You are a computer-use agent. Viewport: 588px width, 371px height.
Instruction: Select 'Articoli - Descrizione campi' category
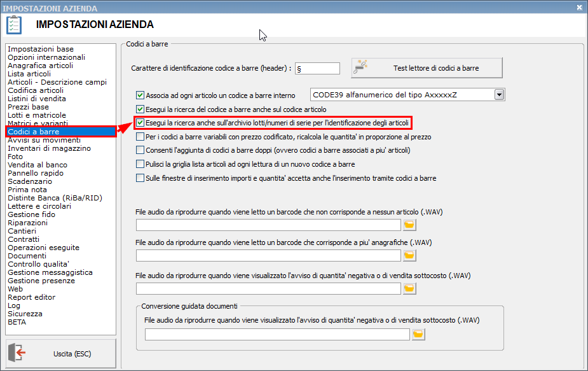(57, 82)
